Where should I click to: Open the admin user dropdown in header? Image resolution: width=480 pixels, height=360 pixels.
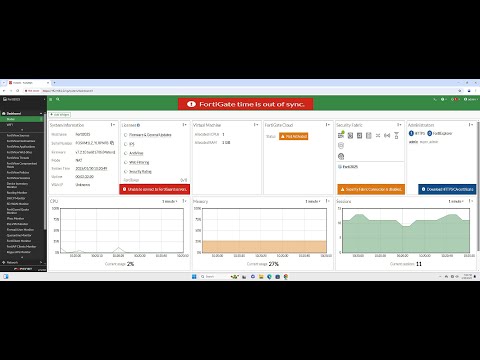point(470,99)
